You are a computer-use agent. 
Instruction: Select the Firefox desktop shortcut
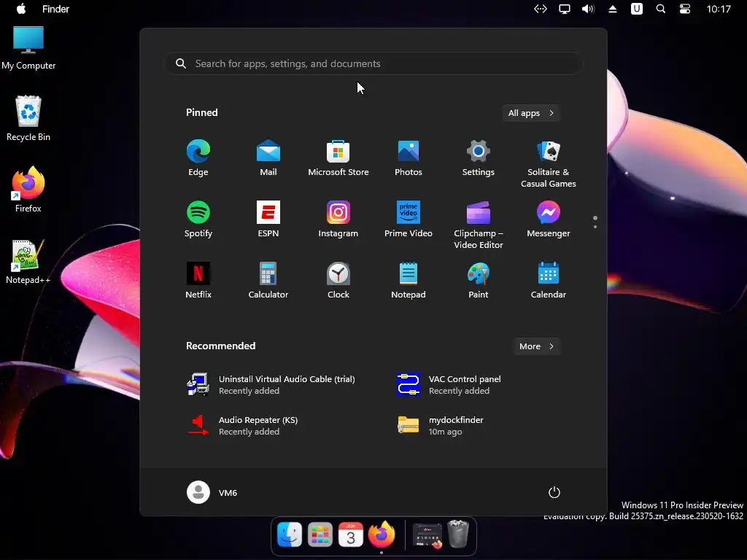click(28, 190)
